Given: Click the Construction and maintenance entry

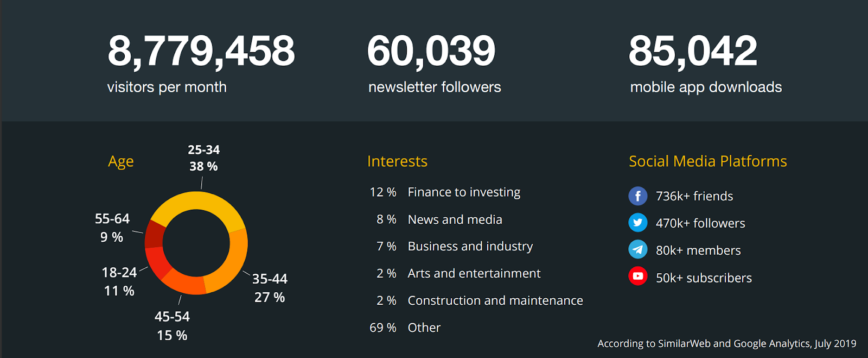Looking at the screenshot, I should pos(495,300).
